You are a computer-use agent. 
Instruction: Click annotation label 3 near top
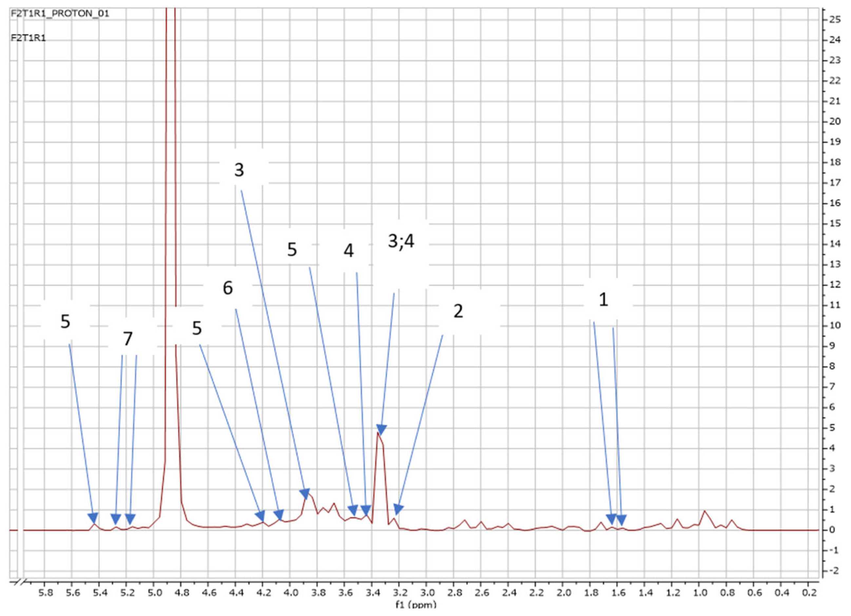pos(239,170)
